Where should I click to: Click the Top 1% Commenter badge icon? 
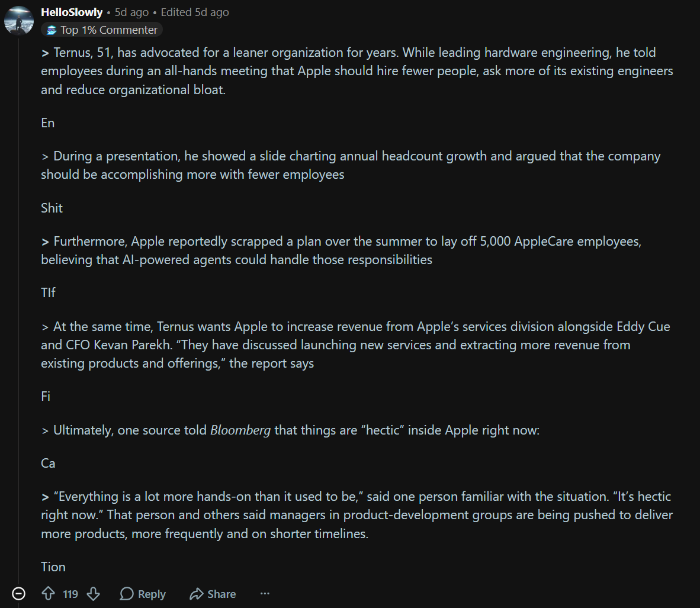[52, 30]
